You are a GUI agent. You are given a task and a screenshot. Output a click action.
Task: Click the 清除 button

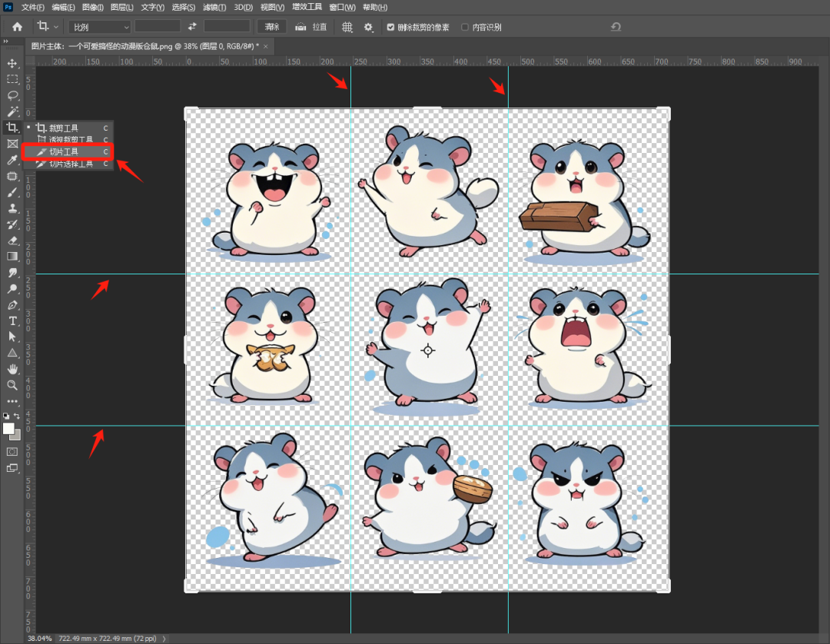tap(272, 27)
